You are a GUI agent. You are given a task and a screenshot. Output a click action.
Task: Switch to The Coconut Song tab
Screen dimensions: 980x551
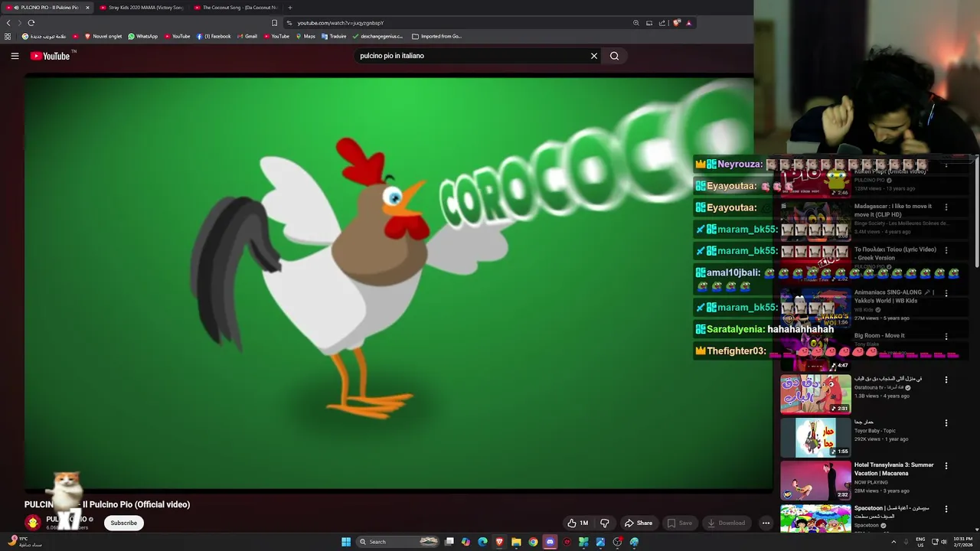coord(236,8)
